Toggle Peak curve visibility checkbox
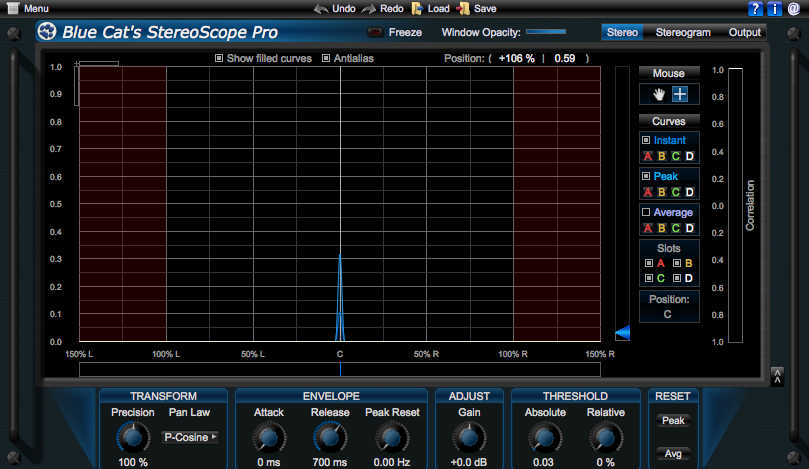Viewport: 809px width, 469px height. coord(646,176)
